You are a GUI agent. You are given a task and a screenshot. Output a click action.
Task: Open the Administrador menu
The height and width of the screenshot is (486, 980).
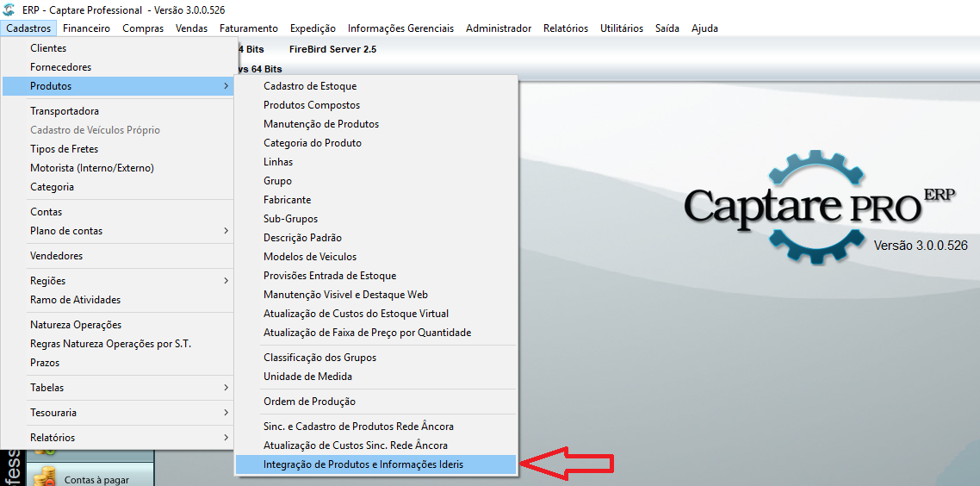tap(499, 28)
